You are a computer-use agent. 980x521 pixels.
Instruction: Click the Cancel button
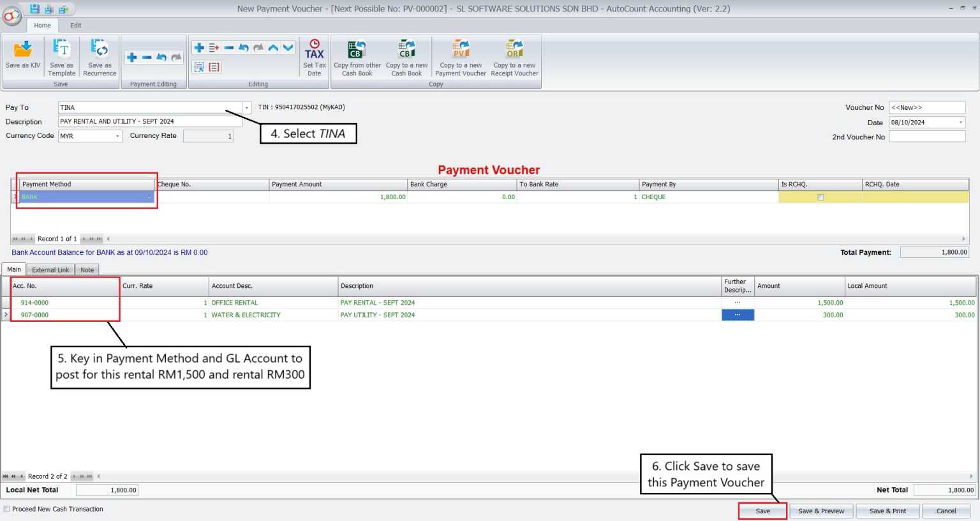point(946,511)
